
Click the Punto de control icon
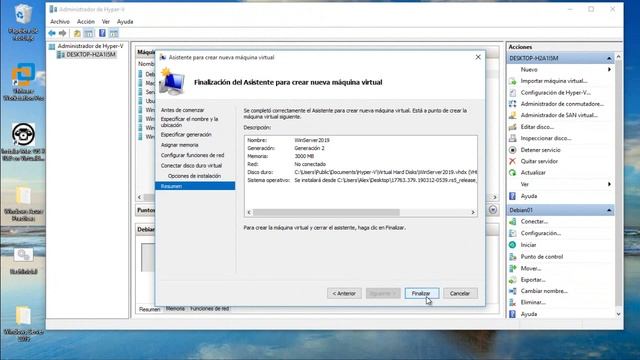tap(513, 257)
